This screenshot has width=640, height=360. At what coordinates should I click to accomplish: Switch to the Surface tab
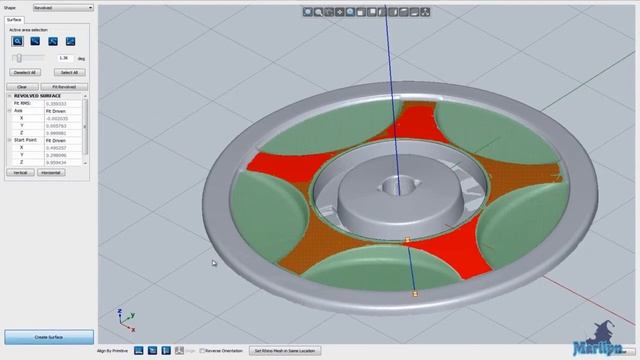[x=14, y=20]
